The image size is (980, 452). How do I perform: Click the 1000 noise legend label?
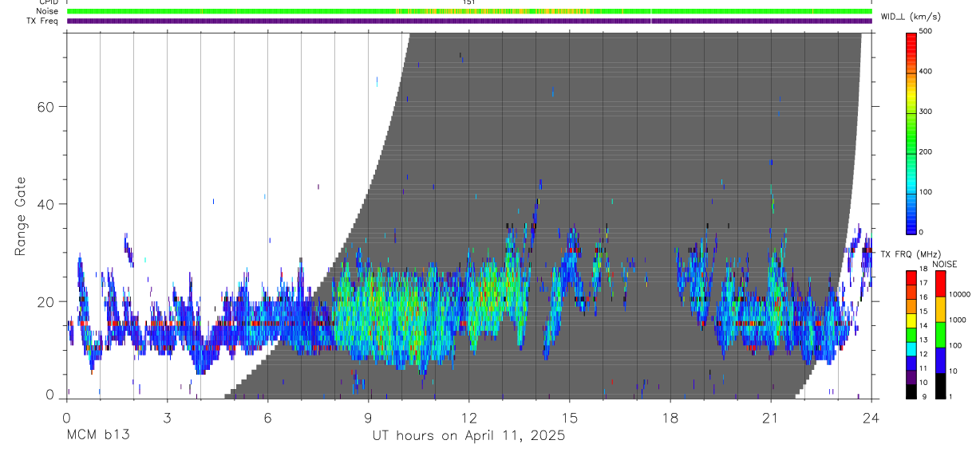[x=956, y=320]
